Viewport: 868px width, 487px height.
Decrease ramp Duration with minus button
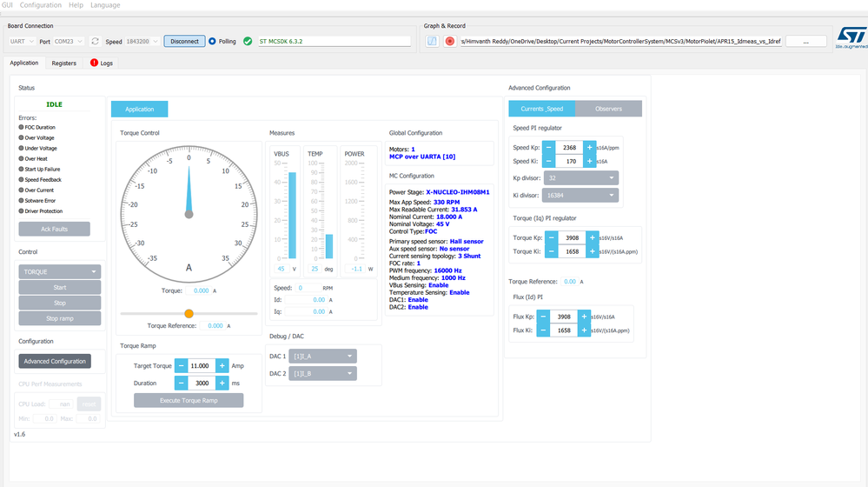coord(181,383)
